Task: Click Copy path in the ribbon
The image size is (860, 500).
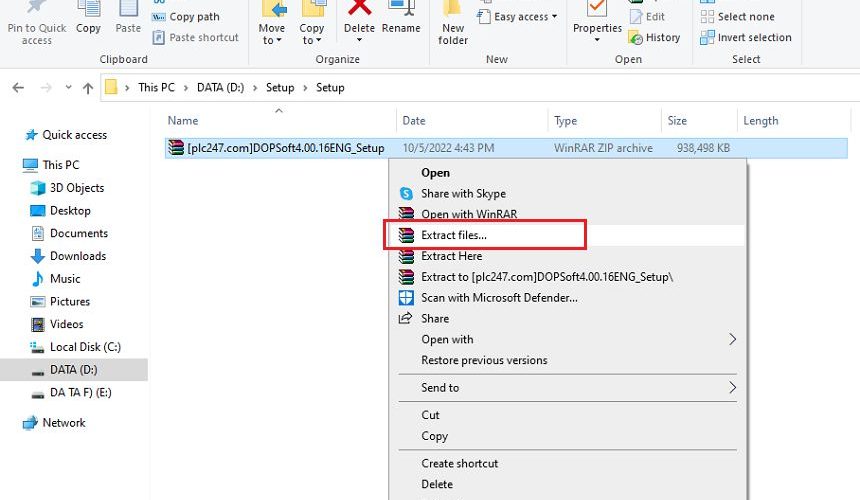Action: point(186,16)
